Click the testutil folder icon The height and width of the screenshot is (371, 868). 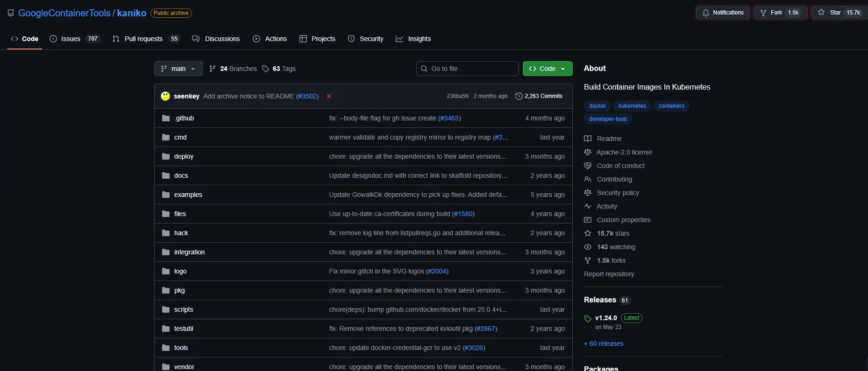[166, 329]
